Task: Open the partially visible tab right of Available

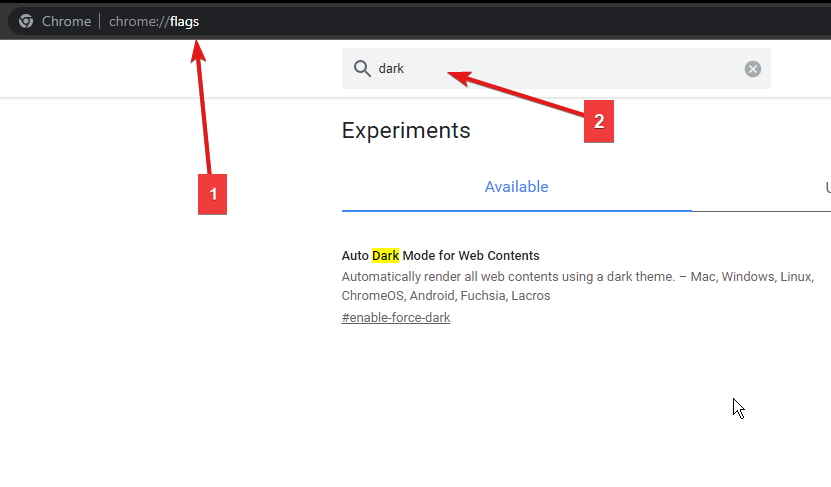Action: click(827, 187)
